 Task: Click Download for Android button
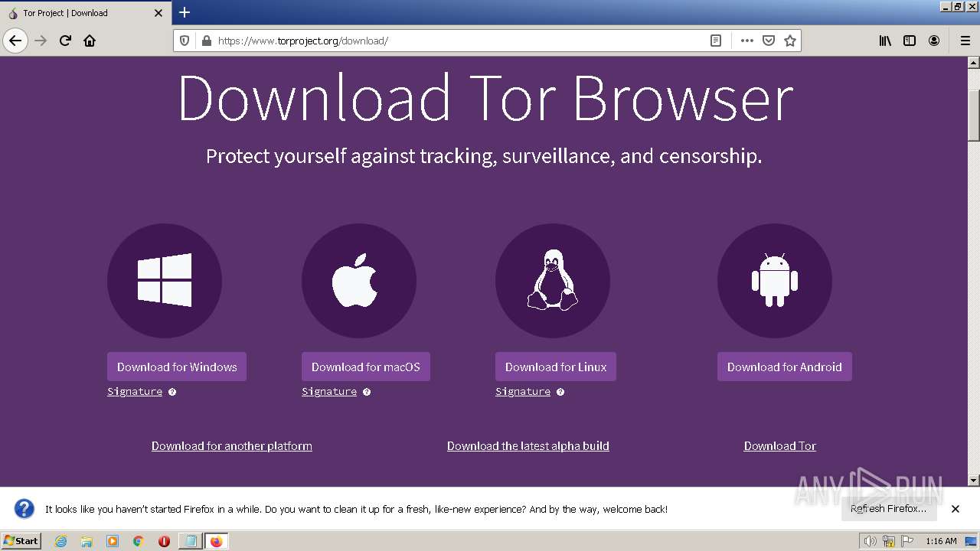[785, 367]
